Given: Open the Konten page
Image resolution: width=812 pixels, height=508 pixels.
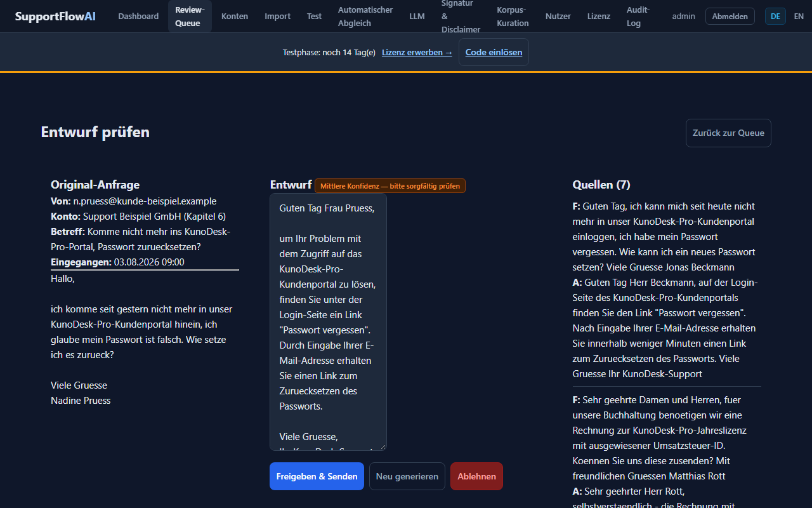Looking at the screenshot, I should [x=235, y=17].
